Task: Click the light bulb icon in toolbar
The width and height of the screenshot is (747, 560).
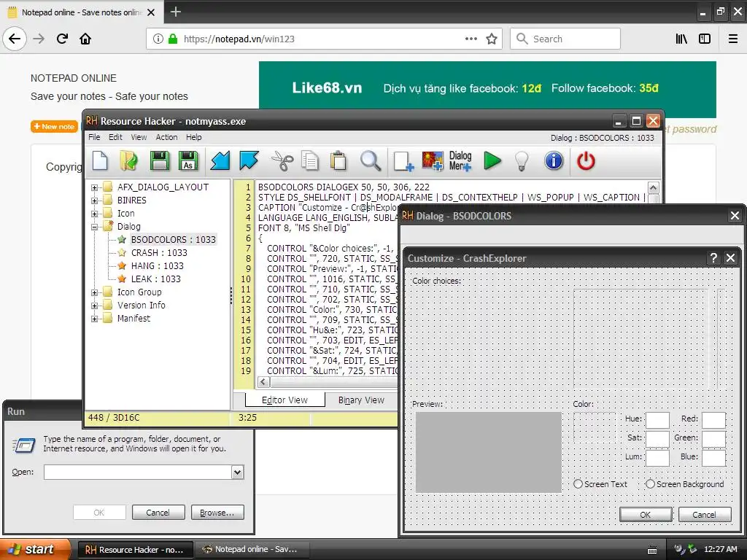Action: pyautogui.click(x=522, y=161)
